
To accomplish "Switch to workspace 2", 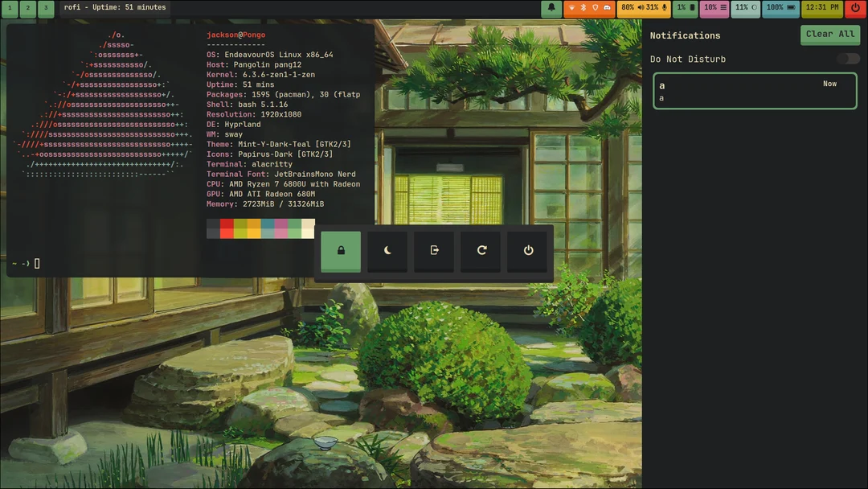I will pyautogui.click(x=28, y=8).
